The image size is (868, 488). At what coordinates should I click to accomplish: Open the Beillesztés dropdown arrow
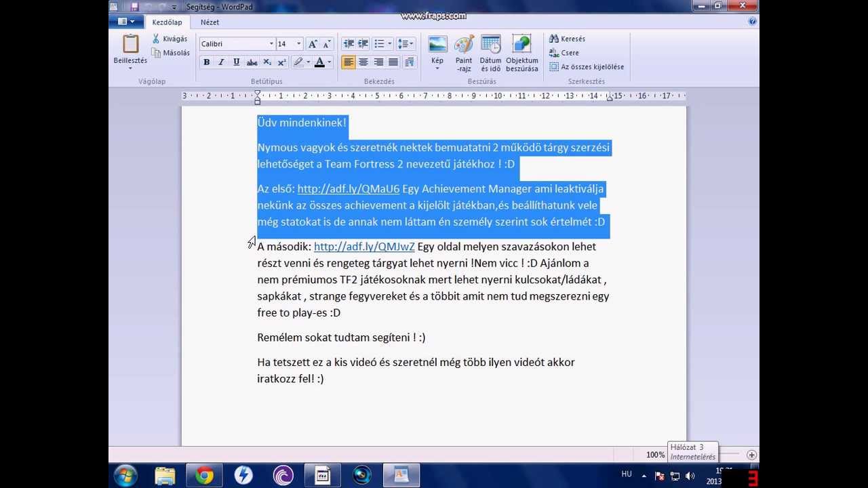tap(130, 68)
